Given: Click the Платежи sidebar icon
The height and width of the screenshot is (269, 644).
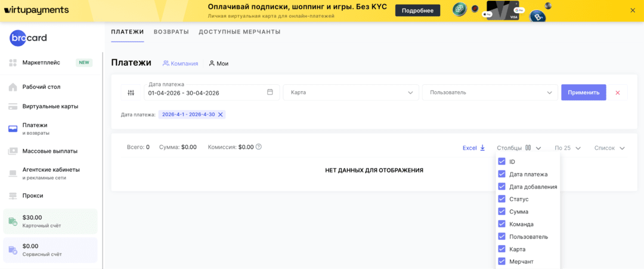Looking at the screenshot, I should click(13, 129).
